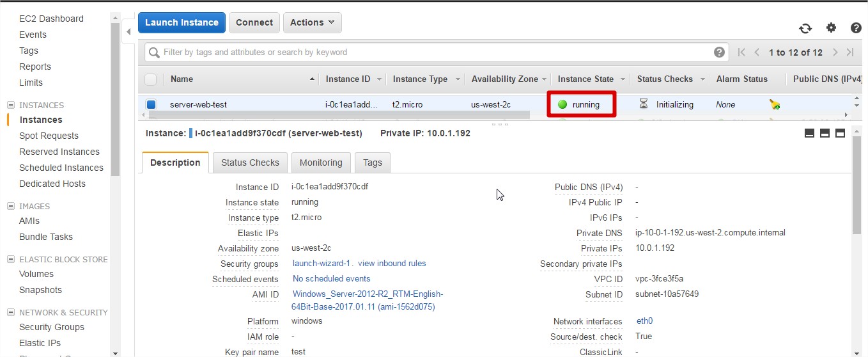The image size is (868, 357).
Task: Click the instance table horizontal scrollbar
Action: (339, 115)
